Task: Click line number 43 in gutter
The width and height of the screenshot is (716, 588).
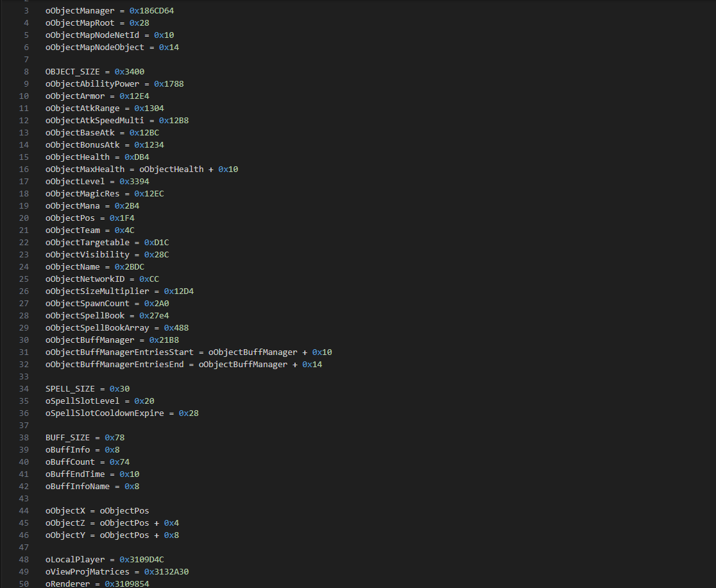Action: tap(24, 499)
